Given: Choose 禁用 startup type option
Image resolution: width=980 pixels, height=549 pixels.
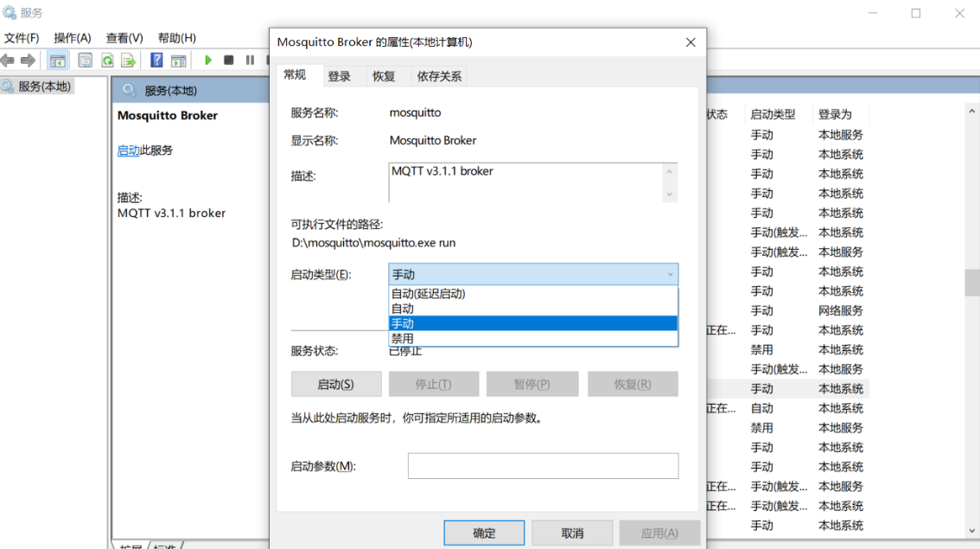Looking at the screenshot, I should point(532,338).
